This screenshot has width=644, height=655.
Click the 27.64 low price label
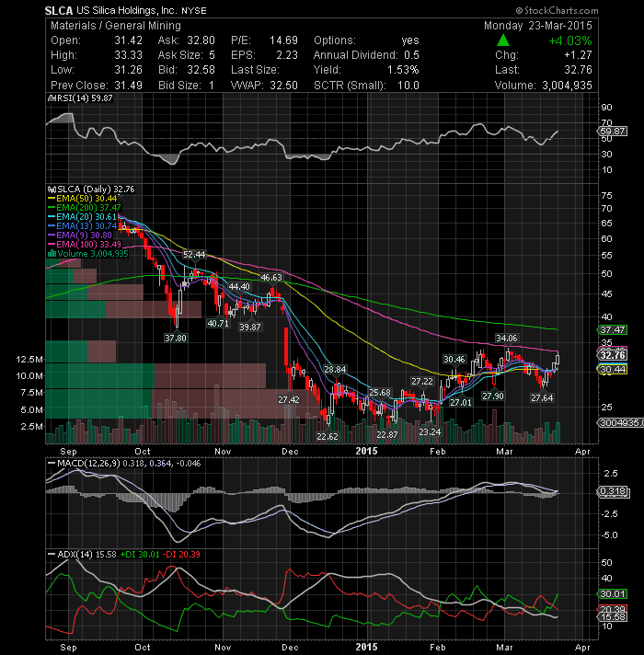542,398
